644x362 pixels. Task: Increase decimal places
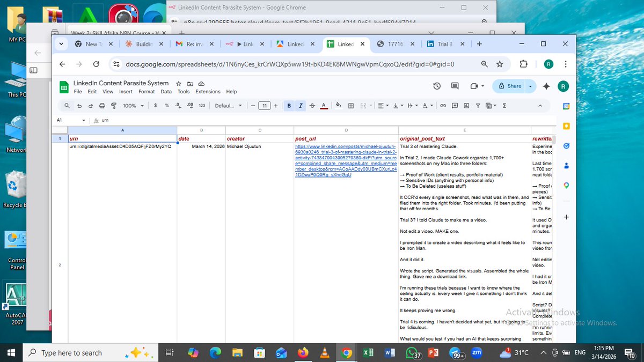189,106
